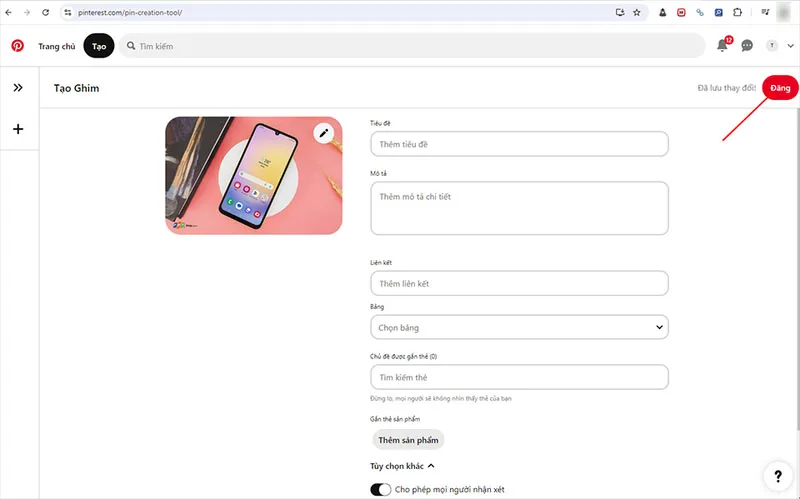Click the Thêm liên kết link field
Image resolution: width=800 pixels, height=499 pixels.
[x=519, y=283]
